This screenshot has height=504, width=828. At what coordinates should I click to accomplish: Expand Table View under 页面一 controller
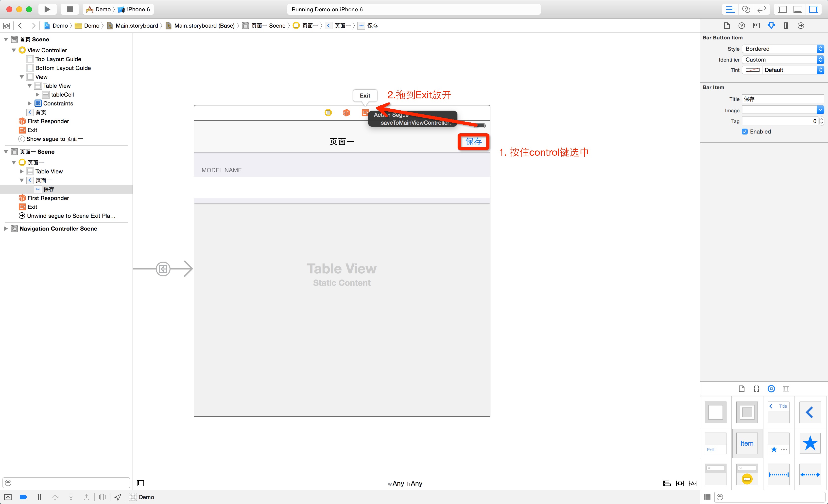coord(21,171)
